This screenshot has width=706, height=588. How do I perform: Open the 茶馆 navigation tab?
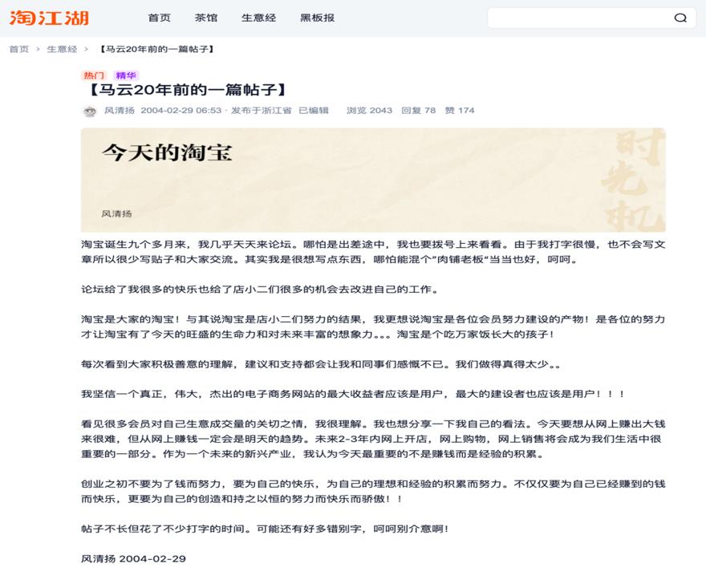[206, 18]
